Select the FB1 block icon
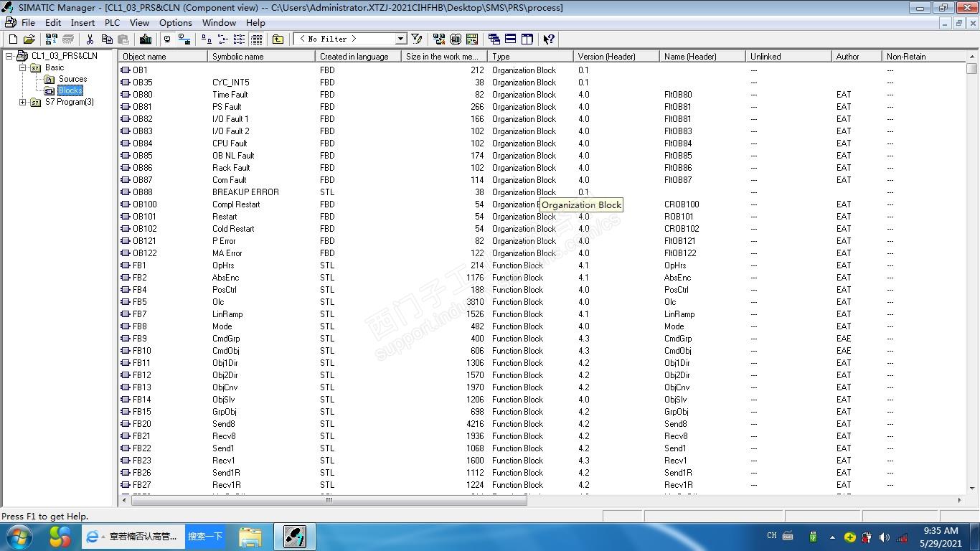 [x=126, y=265]
